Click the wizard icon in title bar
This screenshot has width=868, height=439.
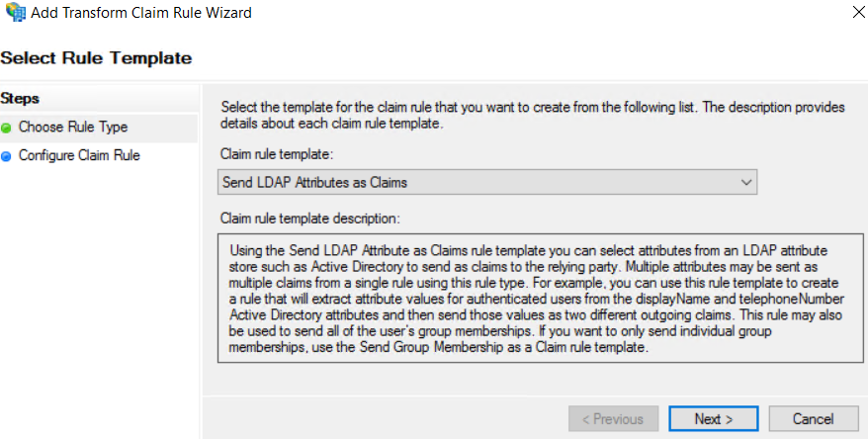click(x=16, y=12)
